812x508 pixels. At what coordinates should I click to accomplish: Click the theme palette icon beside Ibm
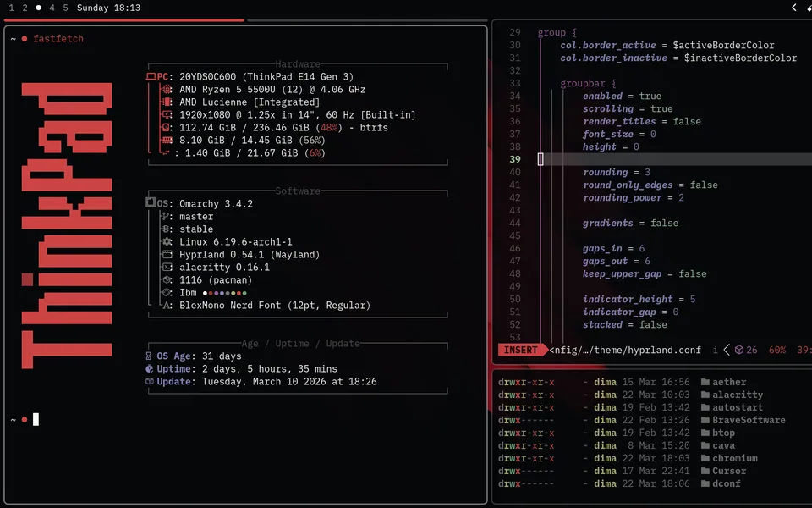point(167,292)
